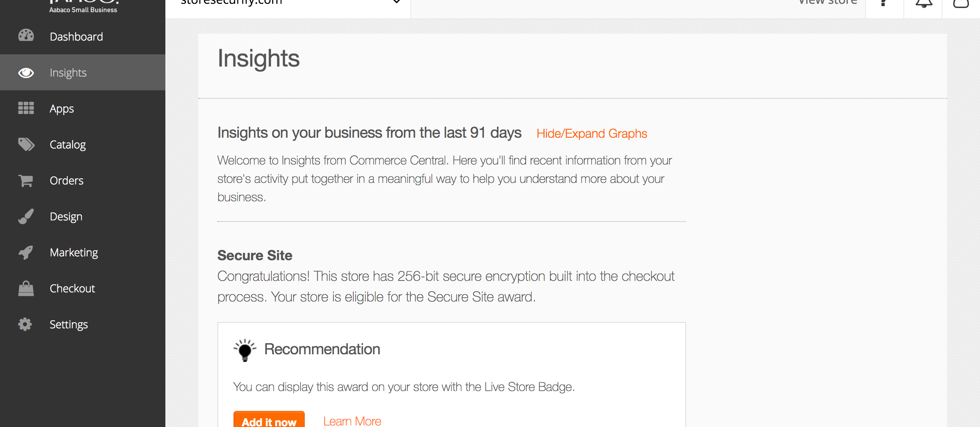Image resolution: width=980 pixels, height=427 pixels.
Task: Click the Insights eye icon
Action: tap(26, 72)
